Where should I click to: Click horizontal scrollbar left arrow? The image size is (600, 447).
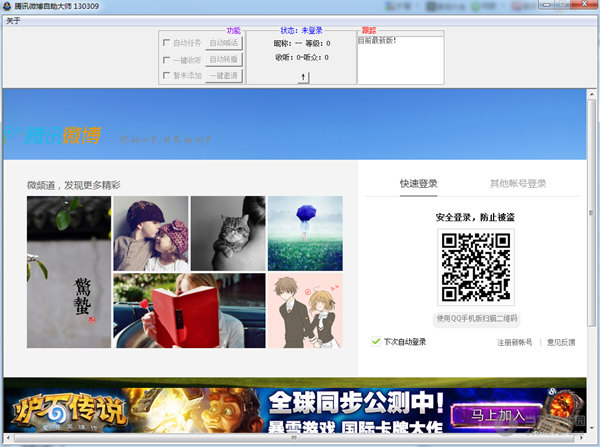coord(8,437)
